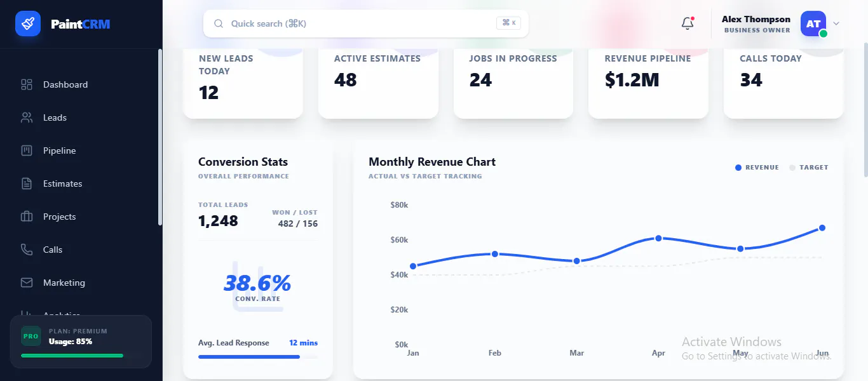Image resolution: width=868 pixels, height=381 pixels.
Task: Click the 38.6% conversion rate value
Action: point(257,283)
